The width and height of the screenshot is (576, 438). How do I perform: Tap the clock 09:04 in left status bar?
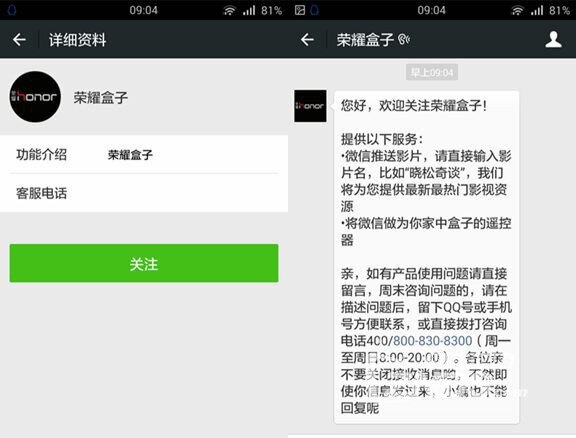pyautogui.click(x=143, y=10)
